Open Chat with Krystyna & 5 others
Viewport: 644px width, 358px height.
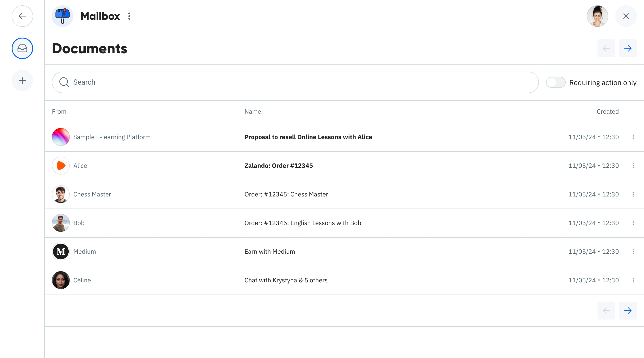click(286, 280)
